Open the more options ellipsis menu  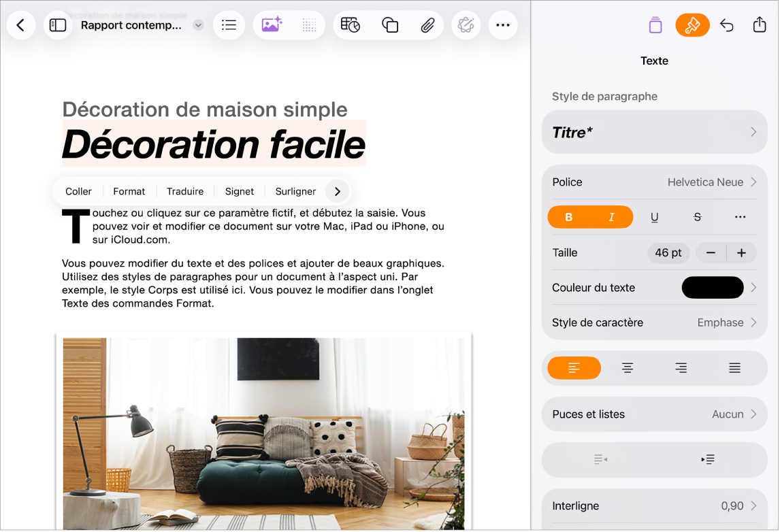(503, 25)
